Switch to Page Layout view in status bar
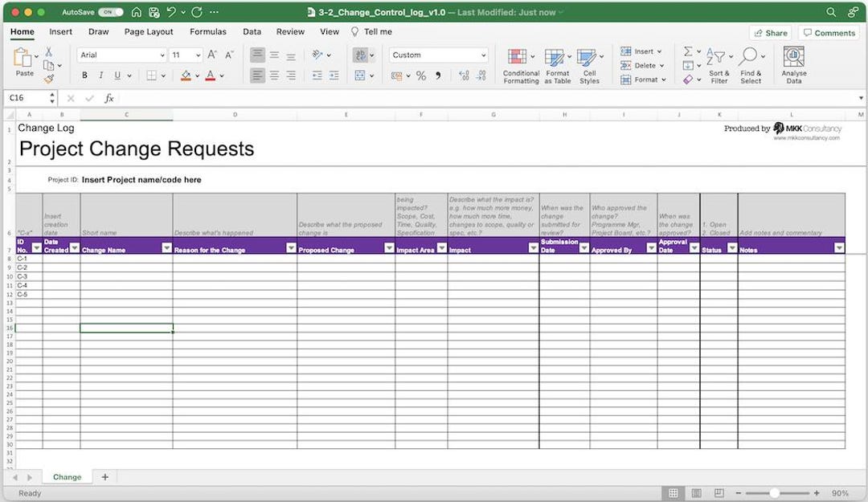Viewport: 868px width, 502px height. coord(696,493)
